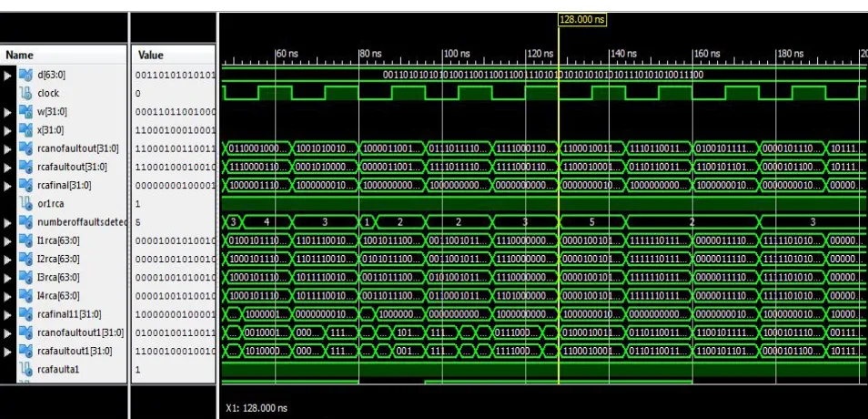Viewport: 868px width, 419px height.
Task: Click the 100 ns ruler label
Action: (456, 54)
